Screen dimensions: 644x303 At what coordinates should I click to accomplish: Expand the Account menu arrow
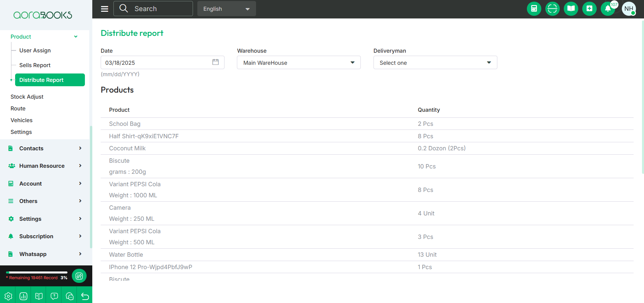pyautogui.click(x=80, y=183)
